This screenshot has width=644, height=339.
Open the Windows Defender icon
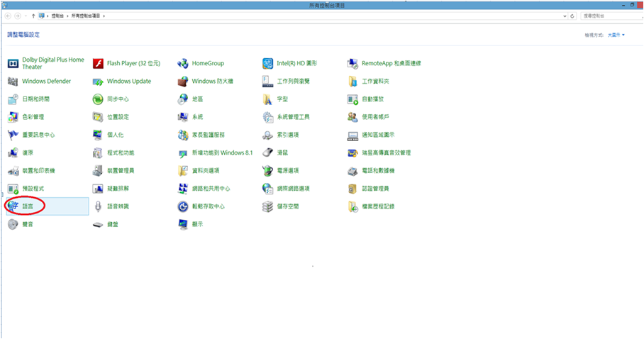click(x=13, y=82)
